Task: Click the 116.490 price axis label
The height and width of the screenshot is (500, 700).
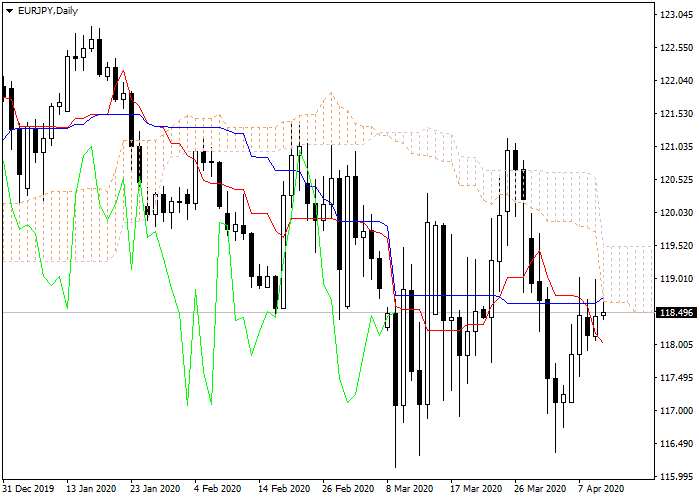Action: 677,444
